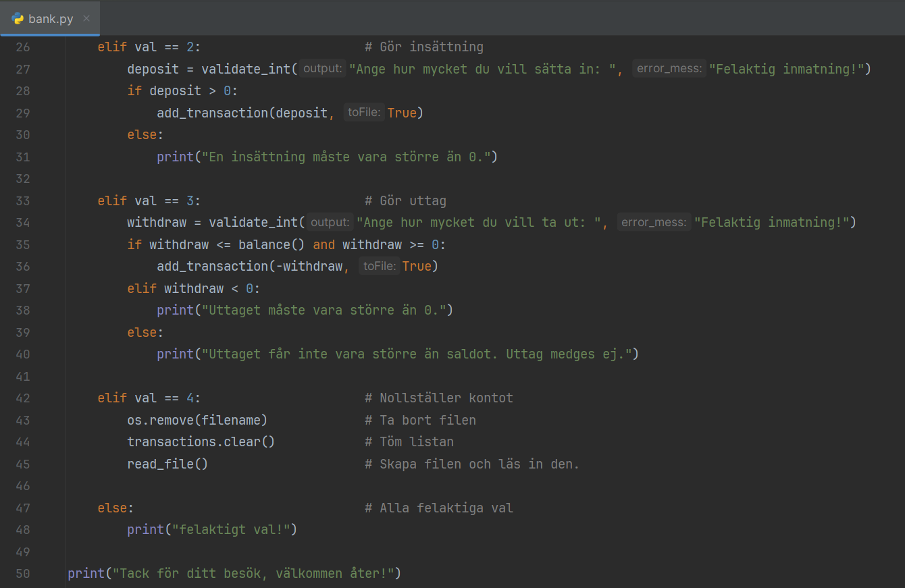Click the add_transaction(-withdraw call on line 36
The height and width of the screenshot is (588, 905).
tap(250, 266)
